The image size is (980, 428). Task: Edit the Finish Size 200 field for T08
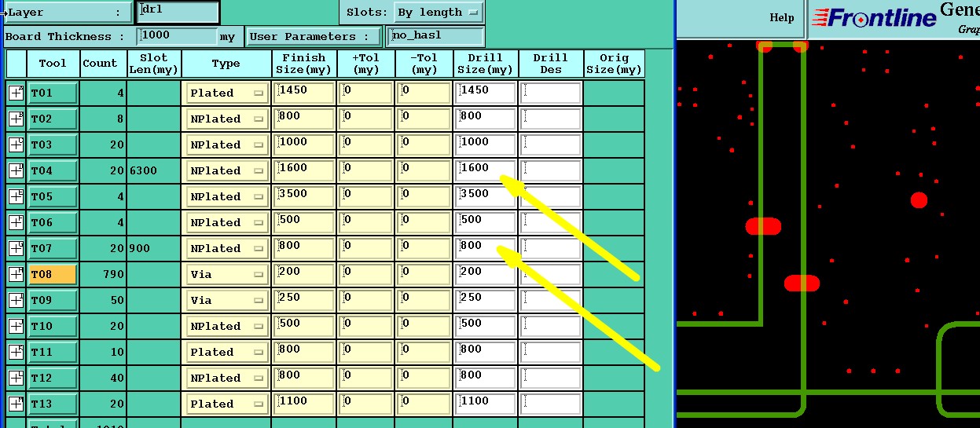pyautogui.click(x=305, y=274)
